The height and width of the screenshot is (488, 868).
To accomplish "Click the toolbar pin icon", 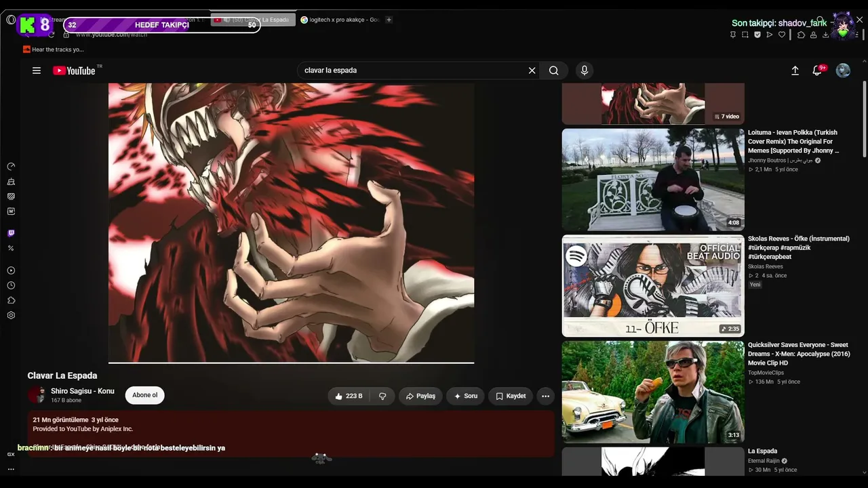I will [733, 35].
